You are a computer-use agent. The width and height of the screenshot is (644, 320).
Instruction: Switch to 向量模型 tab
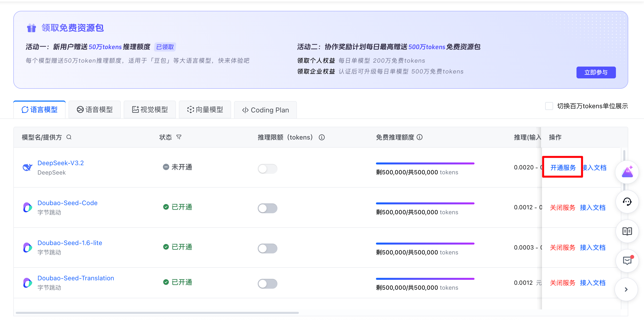pos(205,110)
